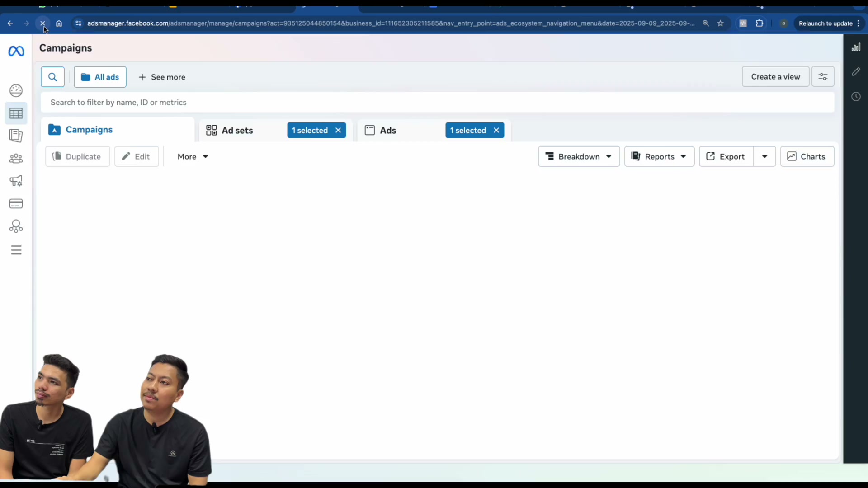Click the Create a view button
The height and width of the screenshot is (488, 868).
point(775,77)
